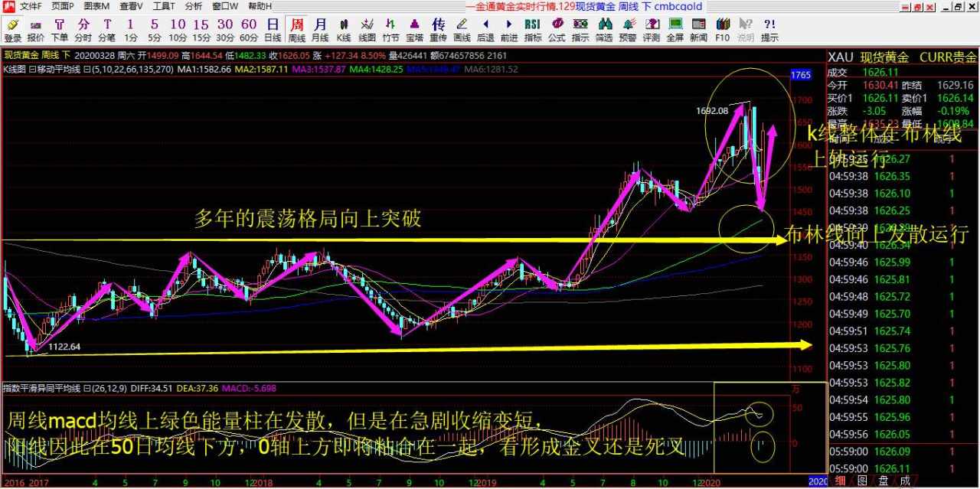Select the 30分 thirty-minute period
Viewport: 980px width, 489px height.
(x=225, y=30)
